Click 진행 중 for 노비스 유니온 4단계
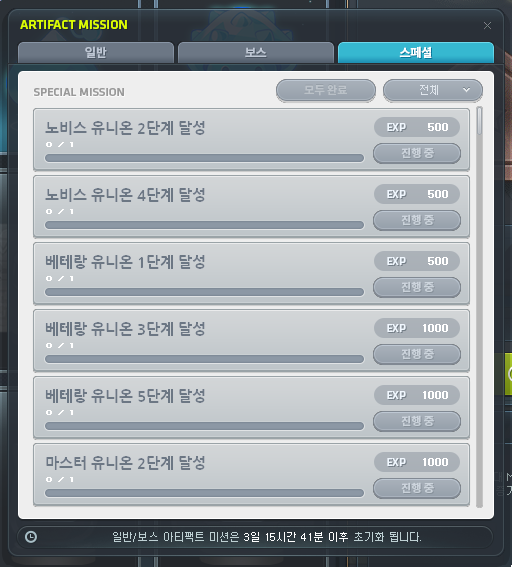Image resolution: width=512 pixels, height=567 pixels. [417, 220]
